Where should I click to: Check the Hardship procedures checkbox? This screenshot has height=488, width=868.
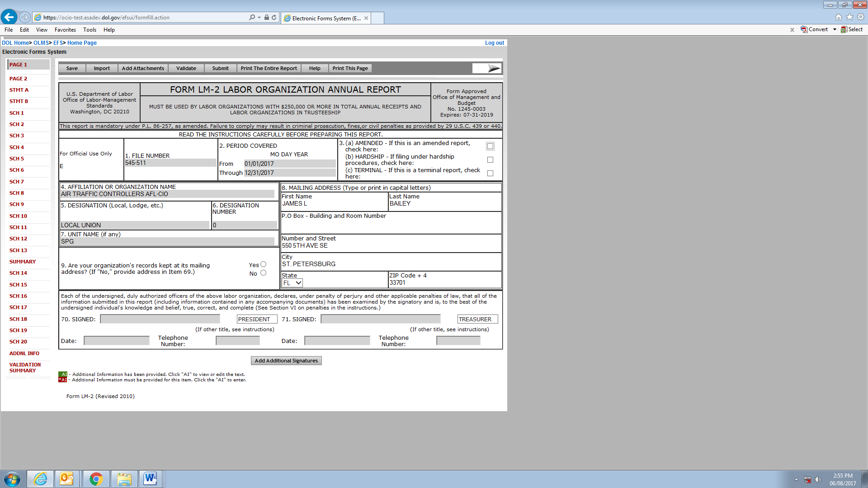point(490,160)
